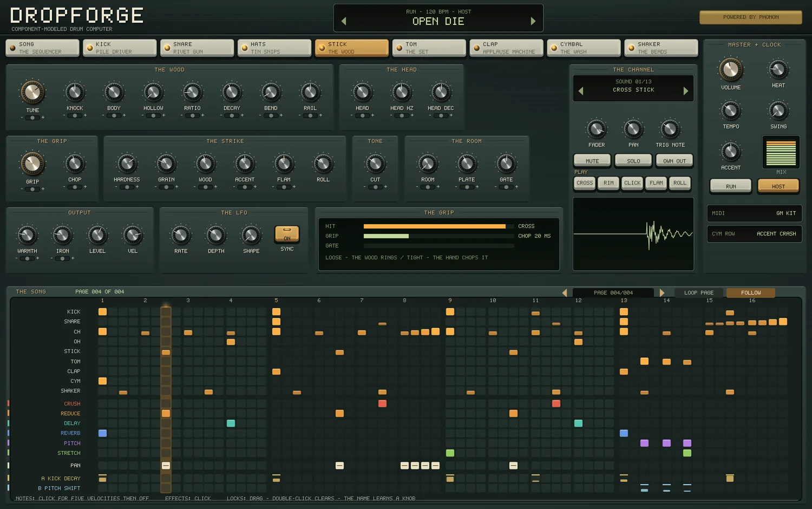The image size is (812, 509).
Task: Click the MIX level meter
Action: tap(781, 153)
